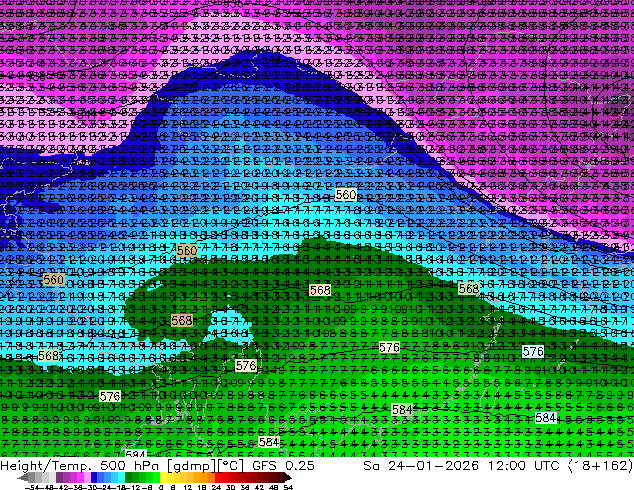Click the 'Height/Temp.' title text

(46, 465)
